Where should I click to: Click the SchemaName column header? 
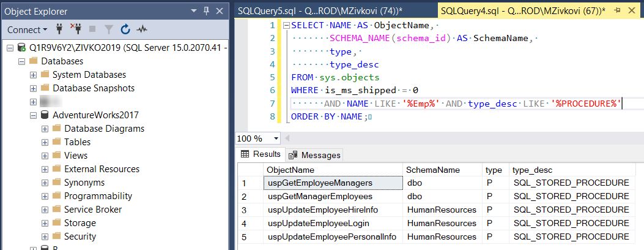[442, 170]
